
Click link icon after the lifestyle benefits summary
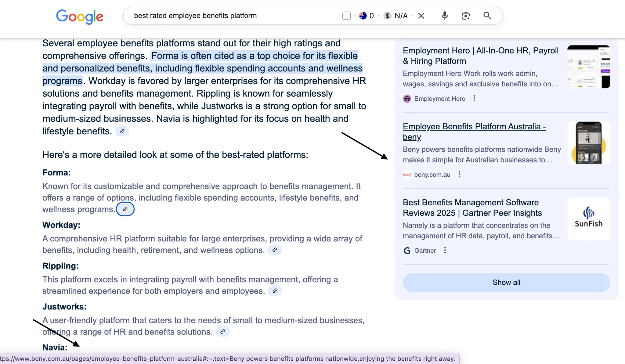tap(122, 131)
